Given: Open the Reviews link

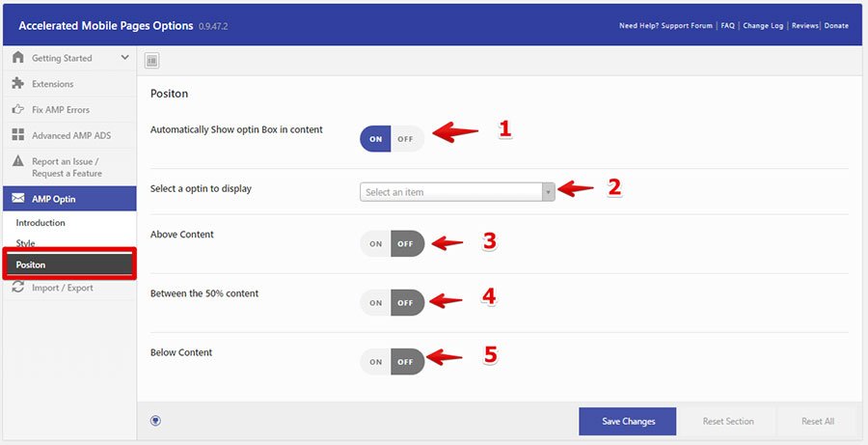Looking at the screenshot, I should tap(805, 25).
